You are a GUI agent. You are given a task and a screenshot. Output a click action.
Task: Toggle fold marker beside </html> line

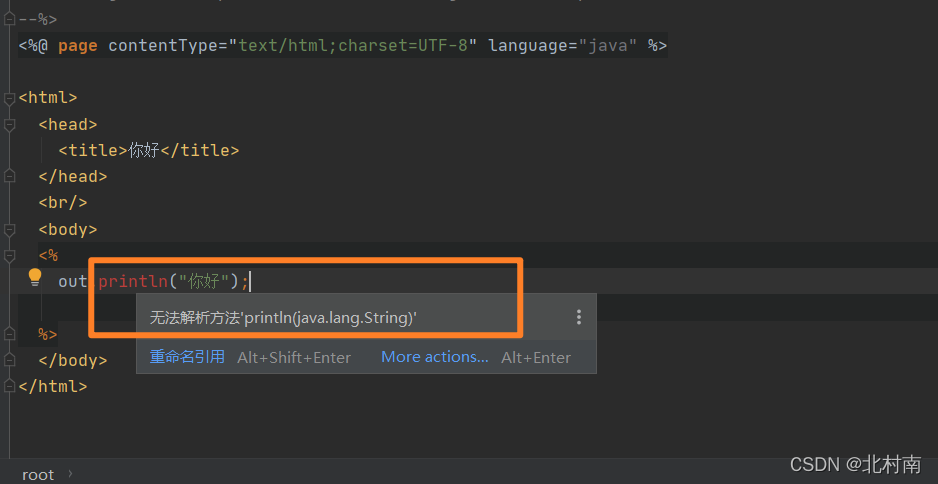[9, 386]
